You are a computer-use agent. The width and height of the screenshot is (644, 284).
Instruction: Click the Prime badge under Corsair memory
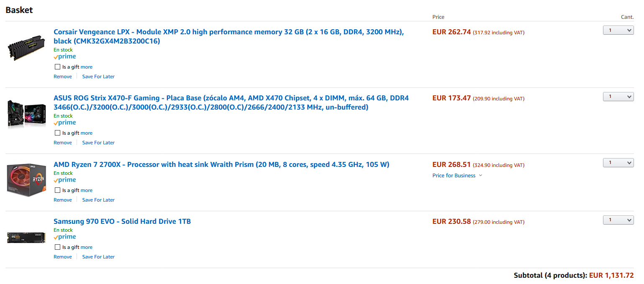[x=65, y=56]
